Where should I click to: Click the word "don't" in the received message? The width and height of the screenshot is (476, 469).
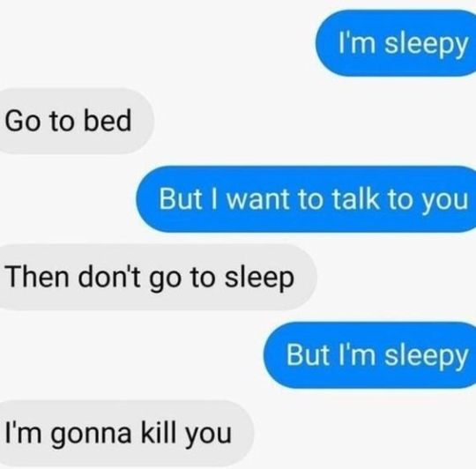[109, 277]
